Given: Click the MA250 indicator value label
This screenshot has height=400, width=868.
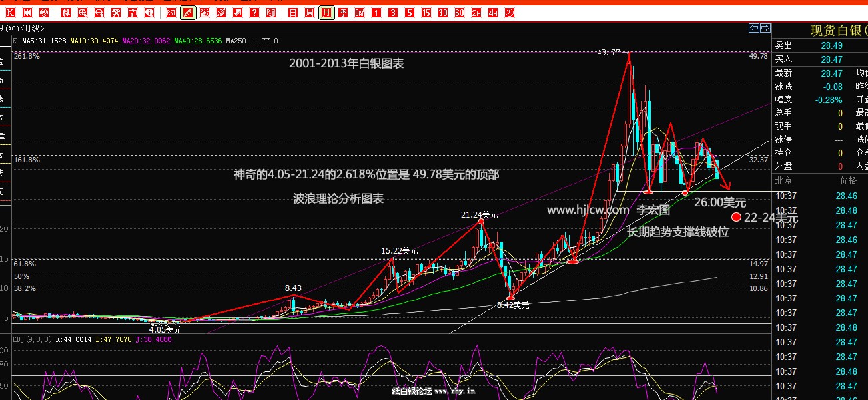Looking at the screenshot, I should click(x=251, y=41).
